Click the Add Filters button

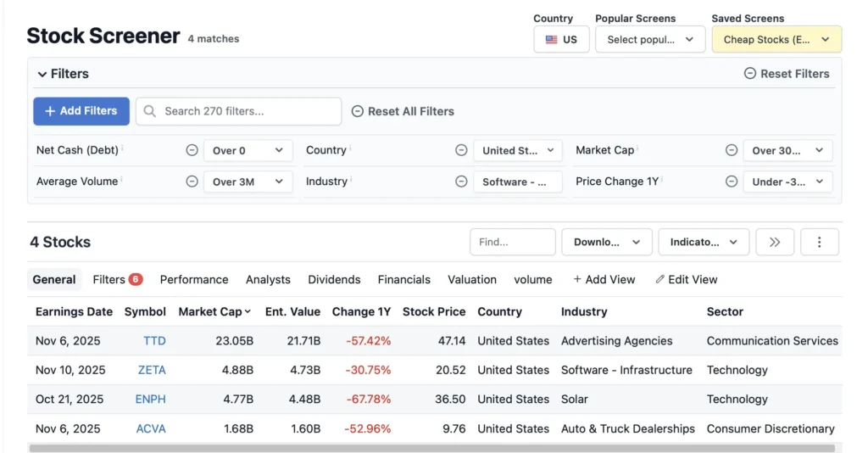click(81, 111)
